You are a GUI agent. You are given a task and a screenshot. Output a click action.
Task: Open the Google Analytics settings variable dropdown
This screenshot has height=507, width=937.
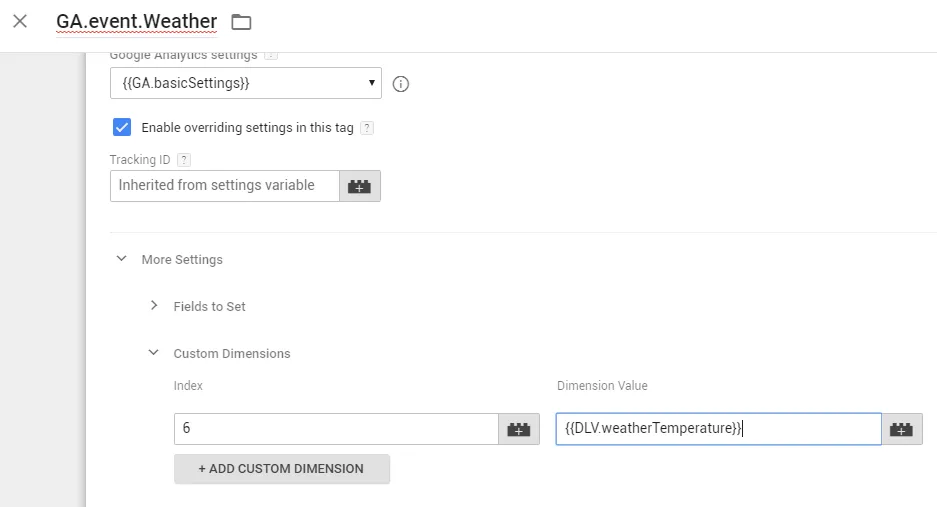246,83
